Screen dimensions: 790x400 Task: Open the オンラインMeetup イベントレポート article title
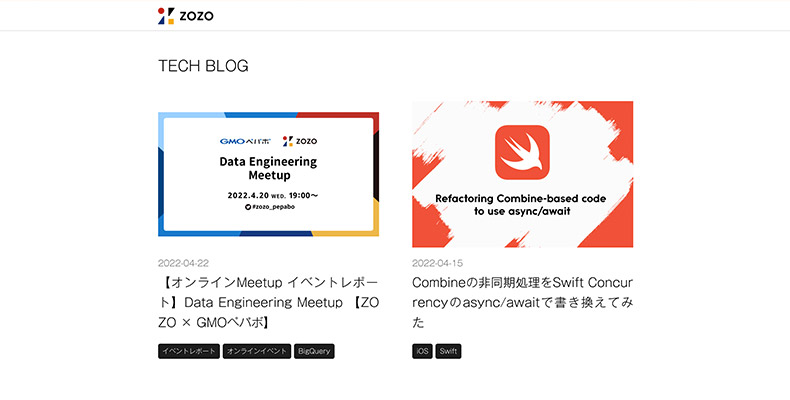pyautogui.click(x=269, y=302)
